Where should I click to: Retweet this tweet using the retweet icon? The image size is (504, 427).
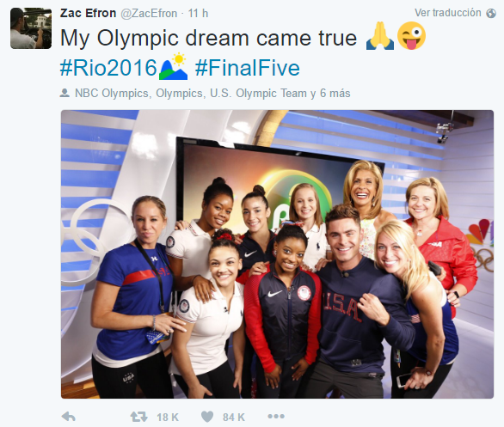coord(138,417)
